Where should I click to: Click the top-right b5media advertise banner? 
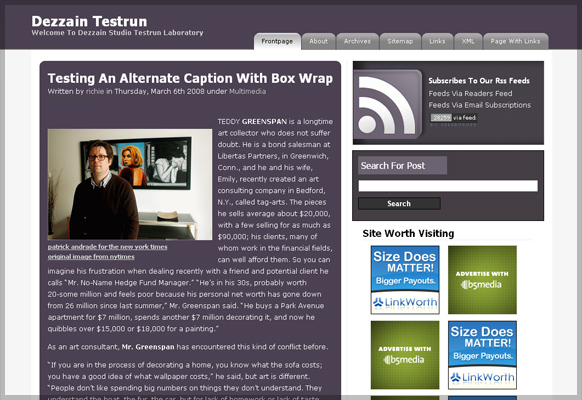pyautogui.click(x=482, y=280)
